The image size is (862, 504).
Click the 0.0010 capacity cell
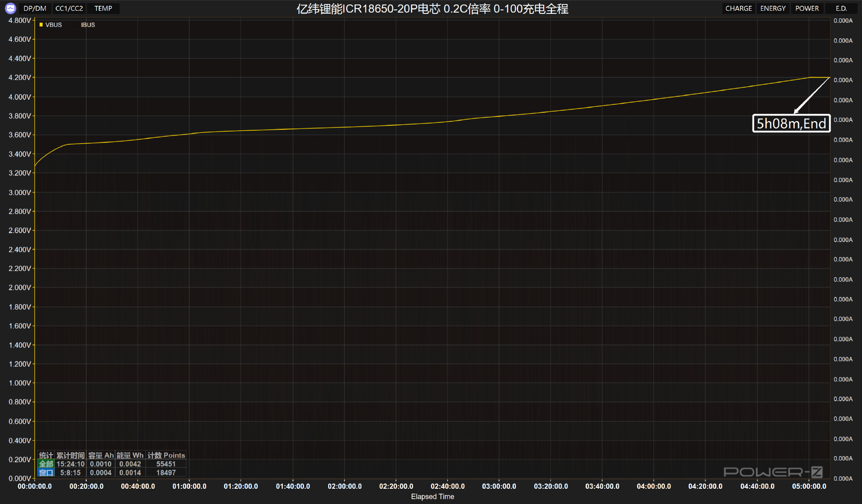101,464
